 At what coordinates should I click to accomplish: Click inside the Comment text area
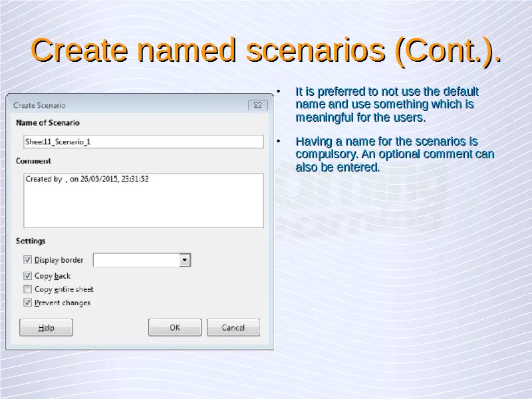coord(143,200)
